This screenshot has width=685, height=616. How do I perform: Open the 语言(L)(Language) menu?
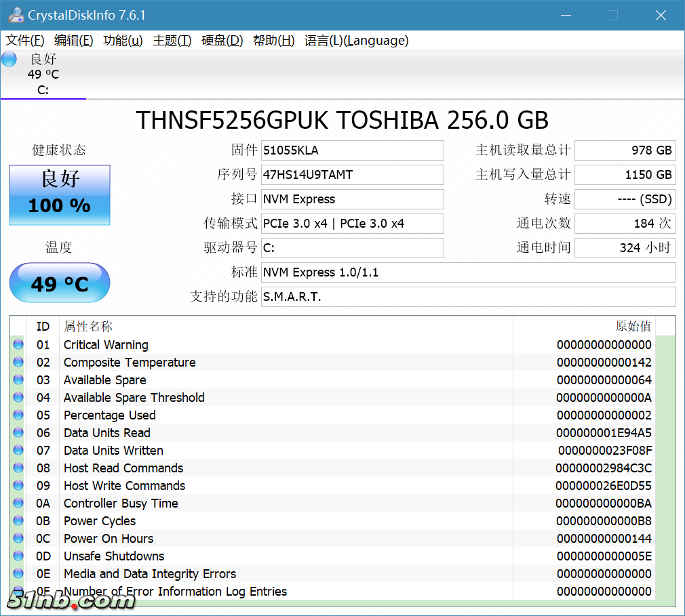356,41
